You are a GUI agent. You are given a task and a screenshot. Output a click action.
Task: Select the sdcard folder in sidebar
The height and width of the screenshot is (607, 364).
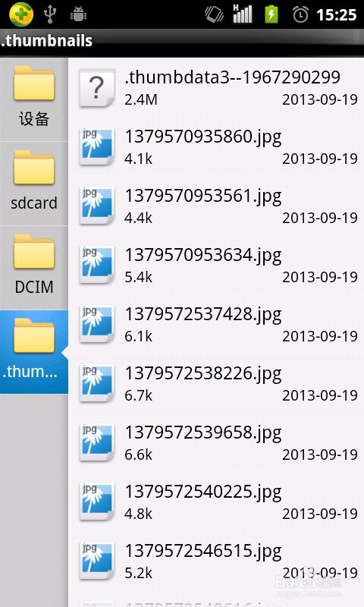point(34,184)
